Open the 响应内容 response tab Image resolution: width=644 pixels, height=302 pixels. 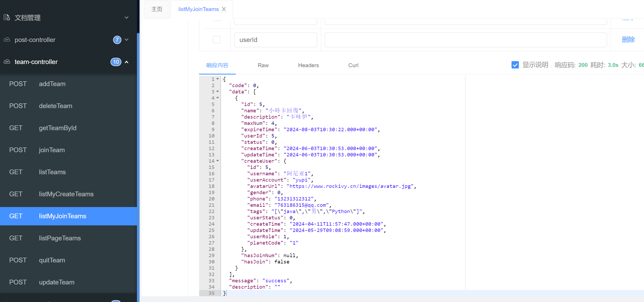tap(217, 65)
